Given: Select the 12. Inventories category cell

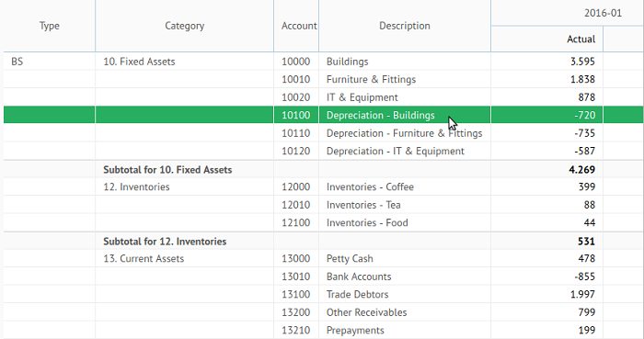Looking at the screenshot, I should coord(184,186).
